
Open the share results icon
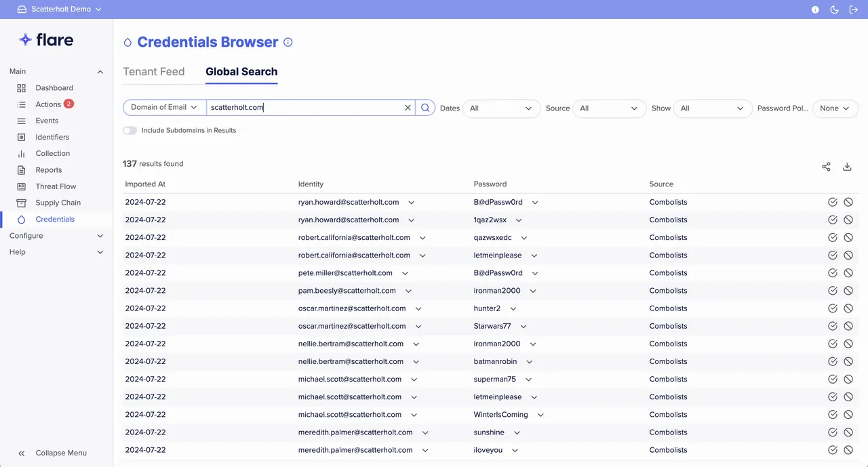(826, 166)
